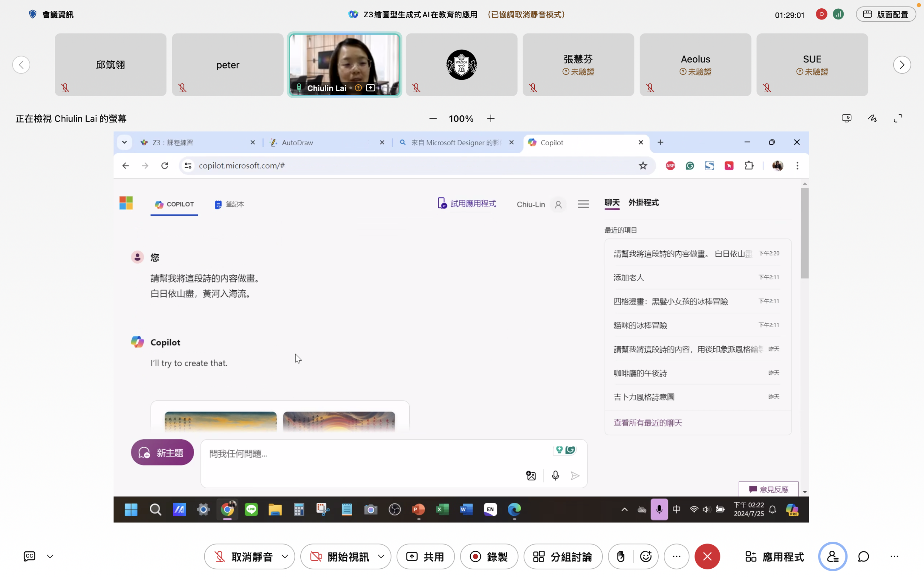Click the 共用 share screen button
Screen dimensions: 924x577
425,556
